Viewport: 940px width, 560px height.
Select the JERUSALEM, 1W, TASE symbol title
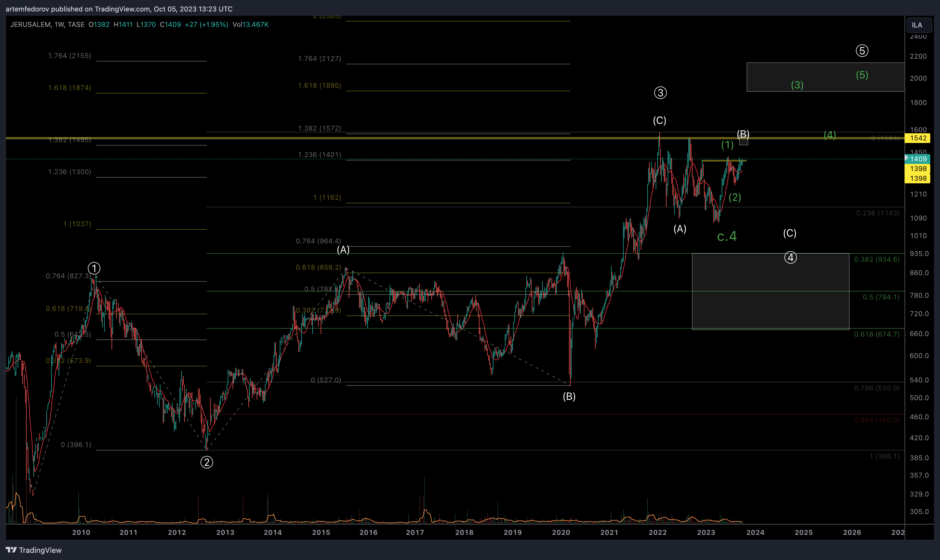click(47, 25)
